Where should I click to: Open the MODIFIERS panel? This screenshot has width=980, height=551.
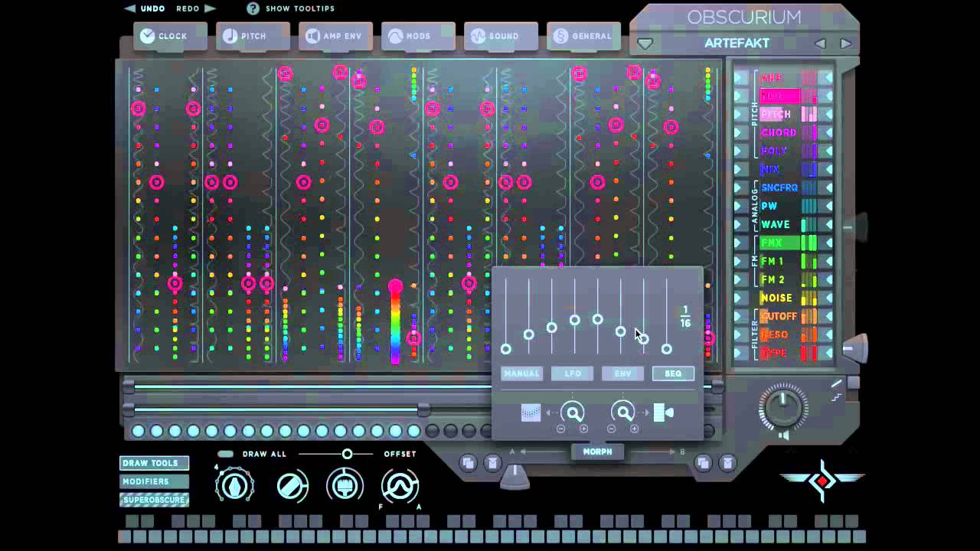tap(154, 481)
